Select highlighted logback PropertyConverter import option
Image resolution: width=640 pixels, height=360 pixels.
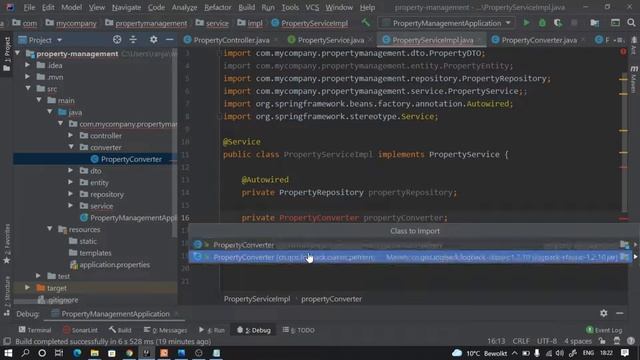410,257
